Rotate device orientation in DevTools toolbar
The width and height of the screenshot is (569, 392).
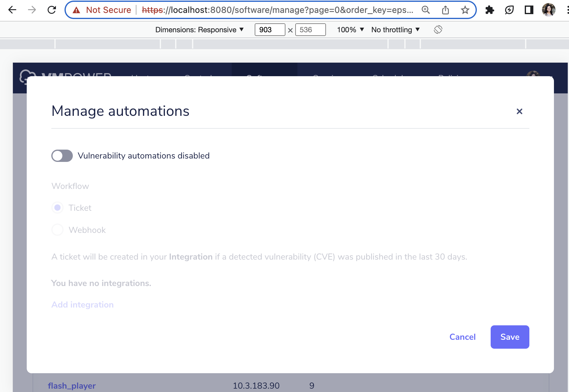coord(438,29)
